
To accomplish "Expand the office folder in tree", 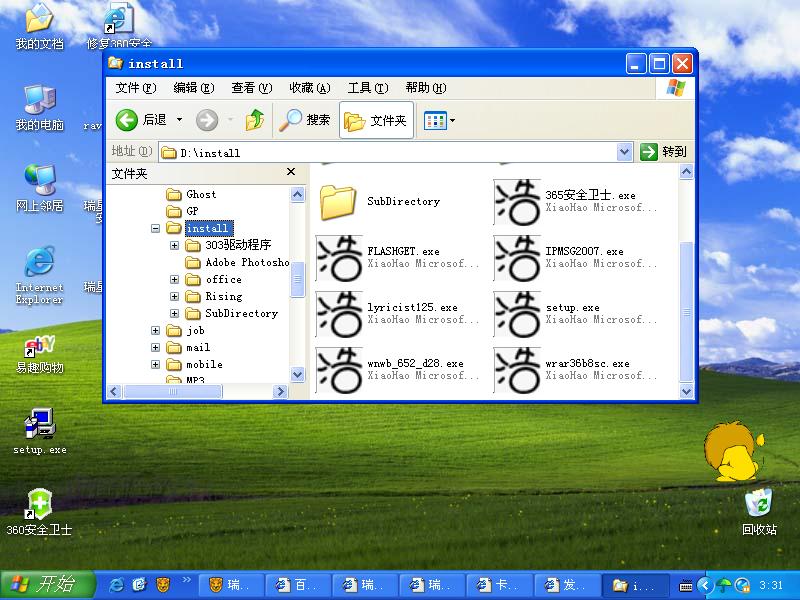I will click(175, 280).
